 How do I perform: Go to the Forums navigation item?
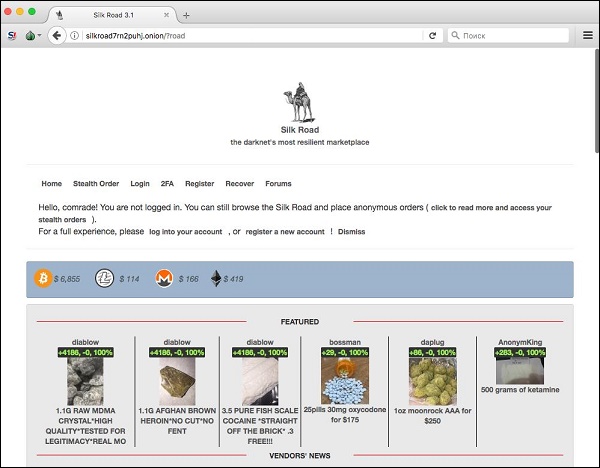coord(278,184)
